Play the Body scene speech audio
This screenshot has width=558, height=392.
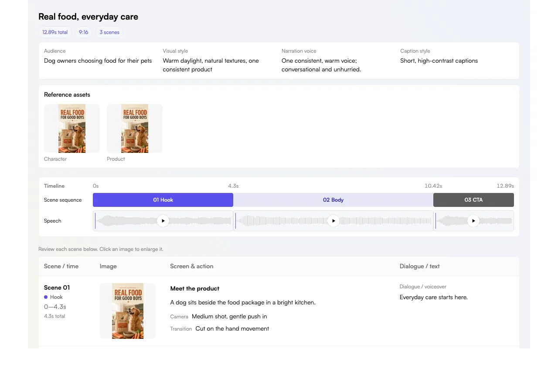[x=333, y=221]
